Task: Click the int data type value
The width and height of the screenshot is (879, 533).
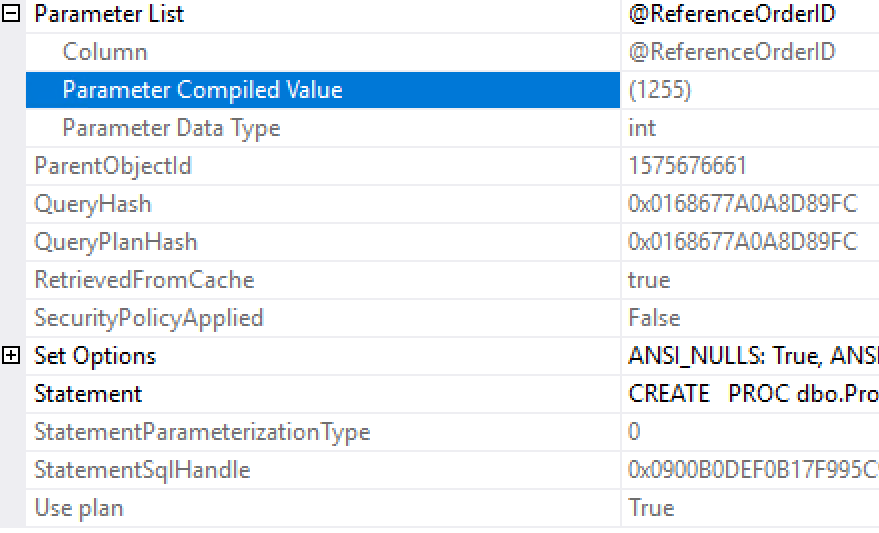Action: tap(642, 128)
